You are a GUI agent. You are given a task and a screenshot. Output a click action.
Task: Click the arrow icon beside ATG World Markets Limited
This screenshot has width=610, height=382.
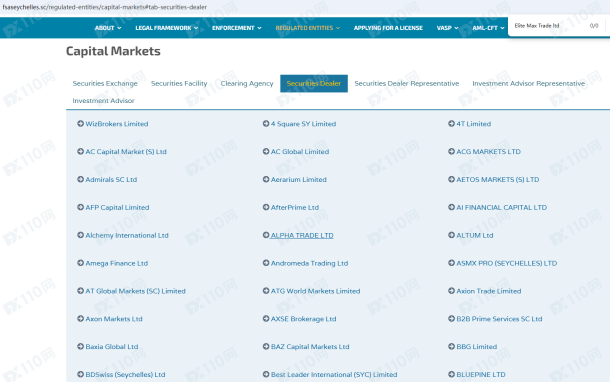266,291
